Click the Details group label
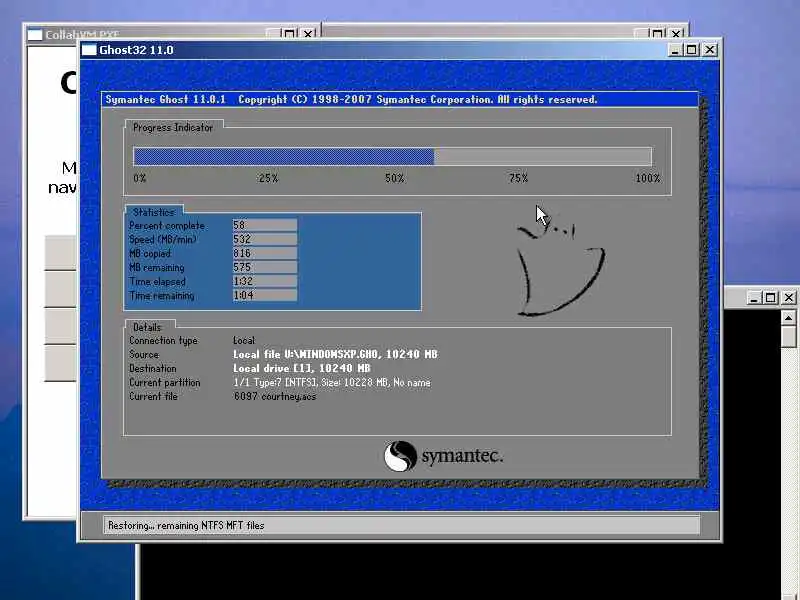The image size is (800, 600). pyautogui.click(x=147, y=327)
